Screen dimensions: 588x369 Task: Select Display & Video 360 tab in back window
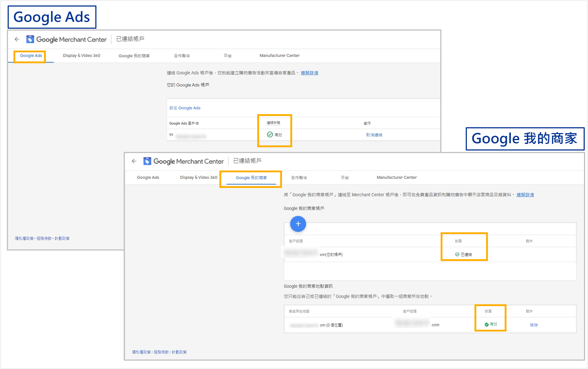click(82, 56)
